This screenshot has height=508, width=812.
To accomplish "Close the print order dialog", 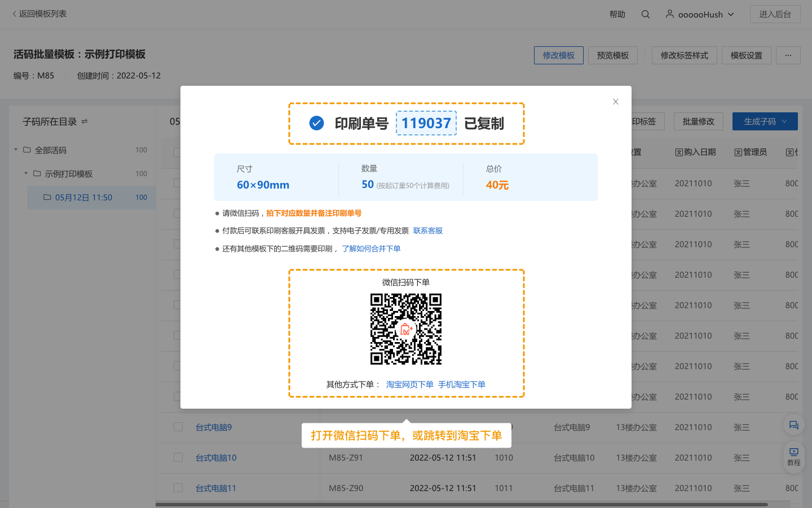I will [x=616, y=102].
